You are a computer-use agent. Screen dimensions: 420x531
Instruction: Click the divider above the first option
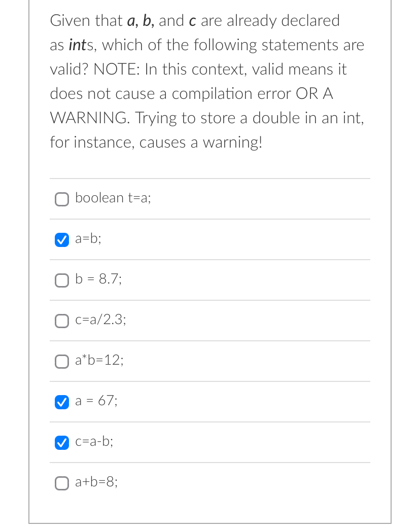[x=209, y=178]
